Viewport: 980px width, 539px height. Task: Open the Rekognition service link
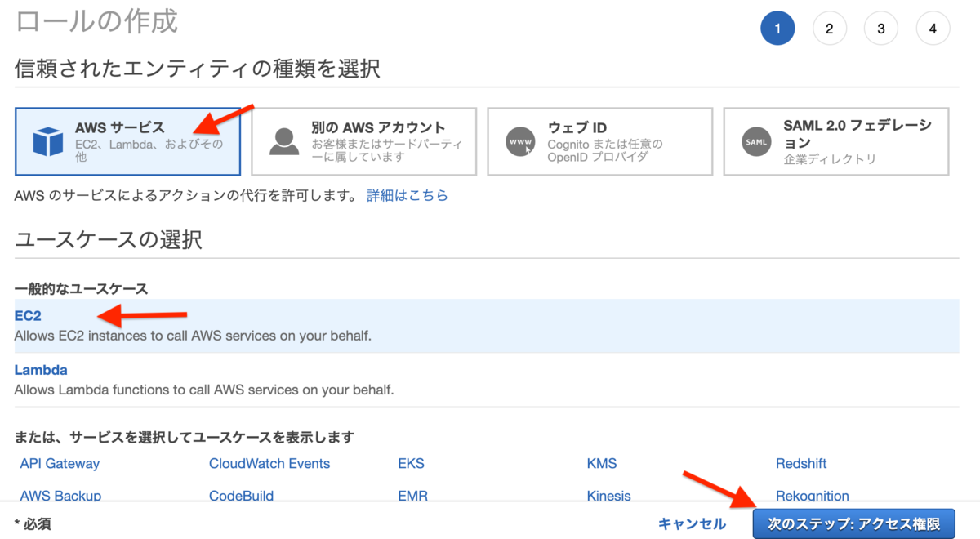[x=813, y=495]
